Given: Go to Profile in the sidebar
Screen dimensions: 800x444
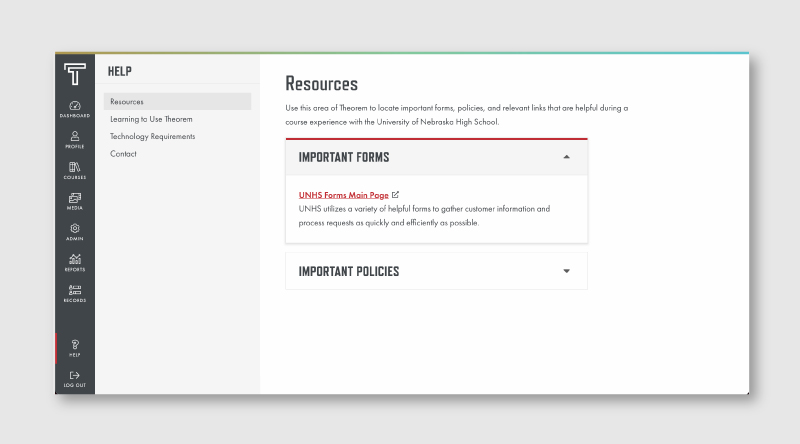Looking at the screenshot, I should 74,140.
